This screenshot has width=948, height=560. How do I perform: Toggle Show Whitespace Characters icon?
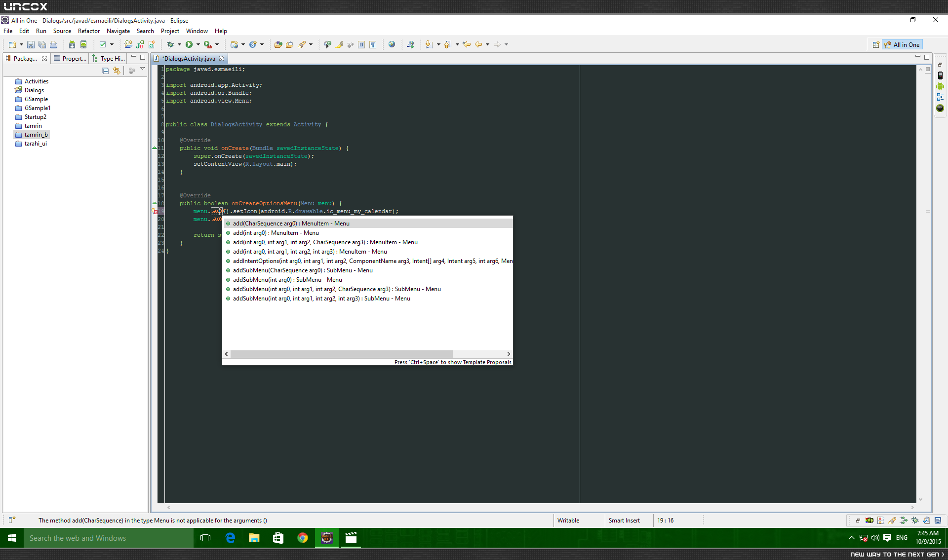pyautogui.click(x=373, y=44)
